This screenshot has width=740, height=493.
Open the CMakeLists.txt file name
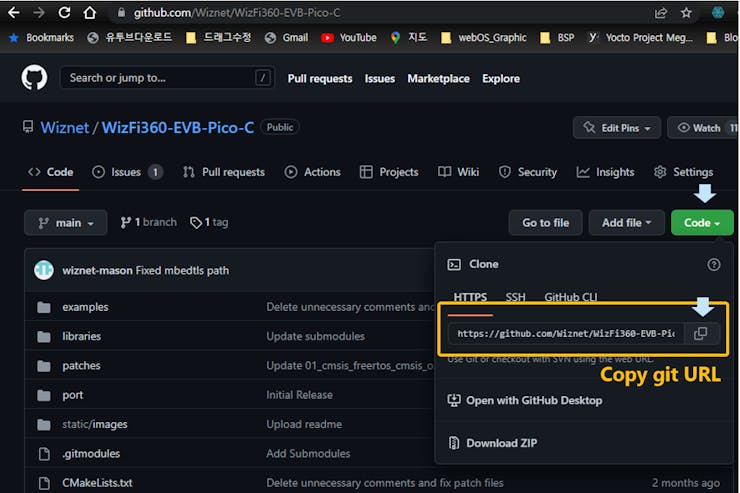click(97, 483)
